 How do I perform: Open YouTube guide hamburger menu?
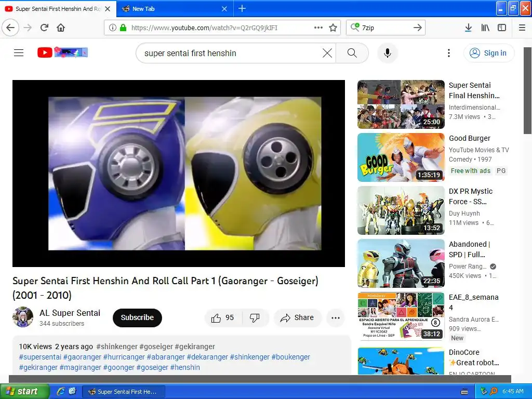point(19,53)
